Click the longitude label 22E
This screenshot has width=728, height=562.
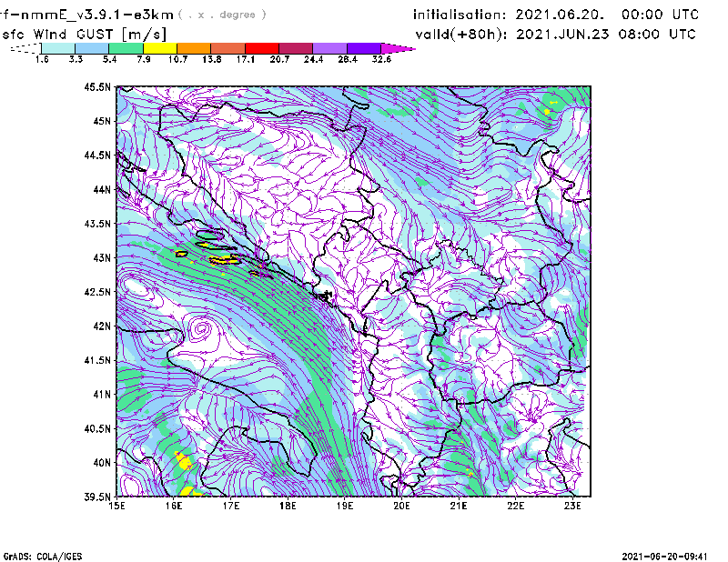point(515,506)
